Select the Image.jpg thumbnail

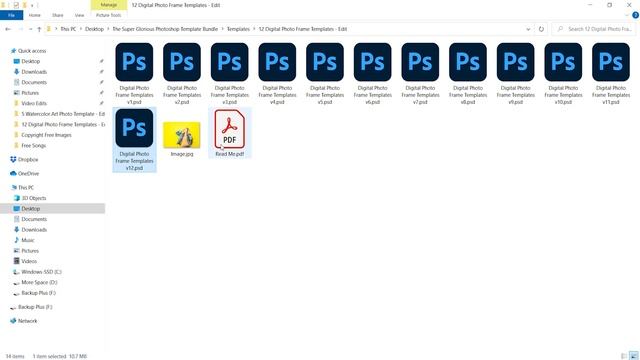click(182, 136)
